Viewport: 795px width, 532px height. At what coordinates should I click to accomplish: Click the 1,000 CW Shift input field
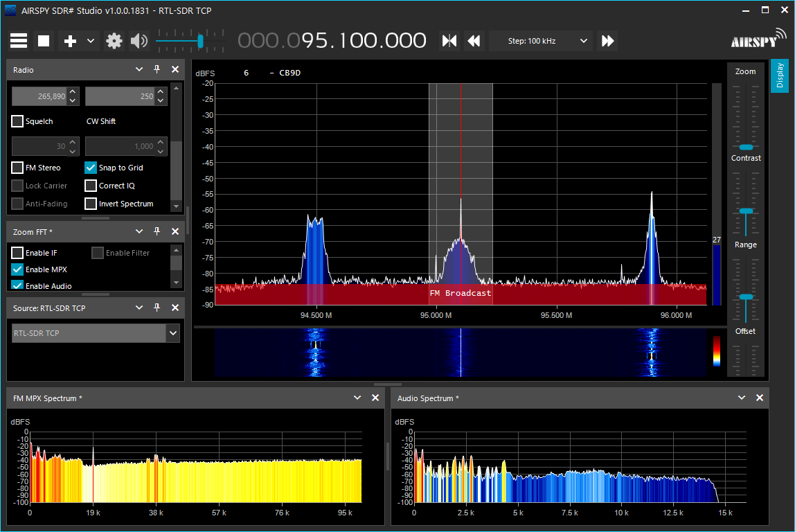(120, 146)
